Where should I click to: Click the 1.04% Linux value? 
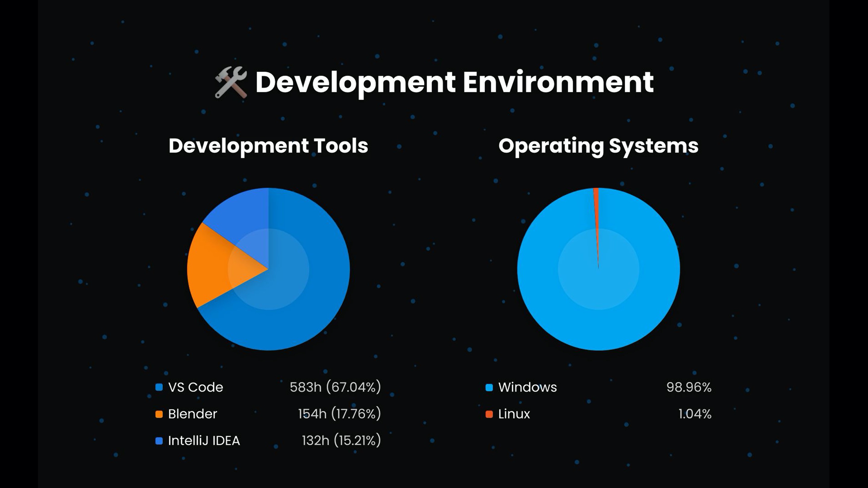pos(695,414)
